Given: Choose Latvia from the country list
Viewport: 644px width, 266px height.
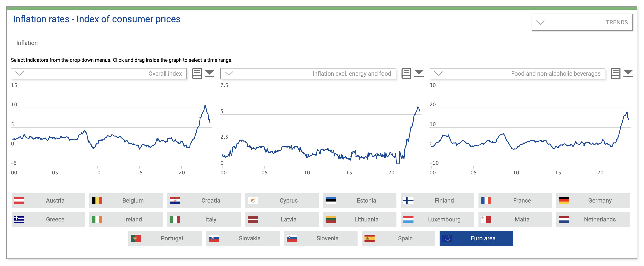Looking at the screenshot, I should point(282,220).
